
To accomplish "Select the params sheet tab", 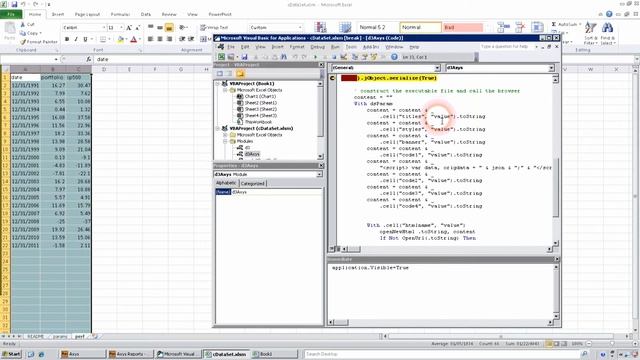I will (x=60, y=336).
